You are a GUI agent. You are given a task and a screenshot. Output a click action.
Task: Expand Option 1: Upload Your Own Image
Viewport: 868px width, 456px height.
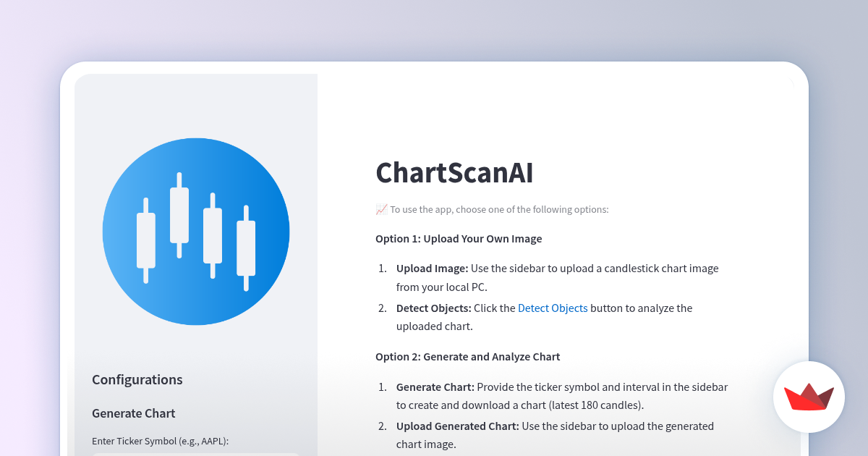(x=459, y=238)
